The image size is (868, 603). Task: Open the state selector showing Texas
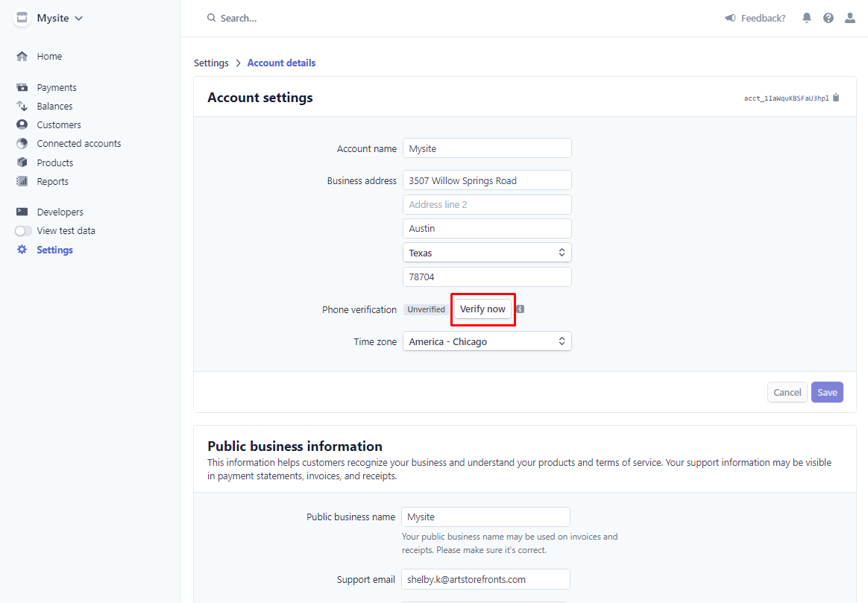pos(487,252)
